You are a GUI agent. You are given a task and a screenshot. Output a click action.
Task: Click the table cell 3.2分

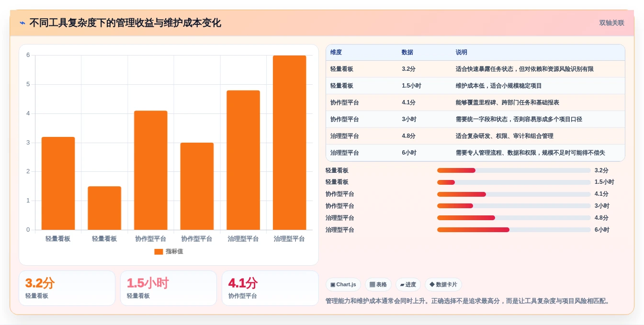408,69
